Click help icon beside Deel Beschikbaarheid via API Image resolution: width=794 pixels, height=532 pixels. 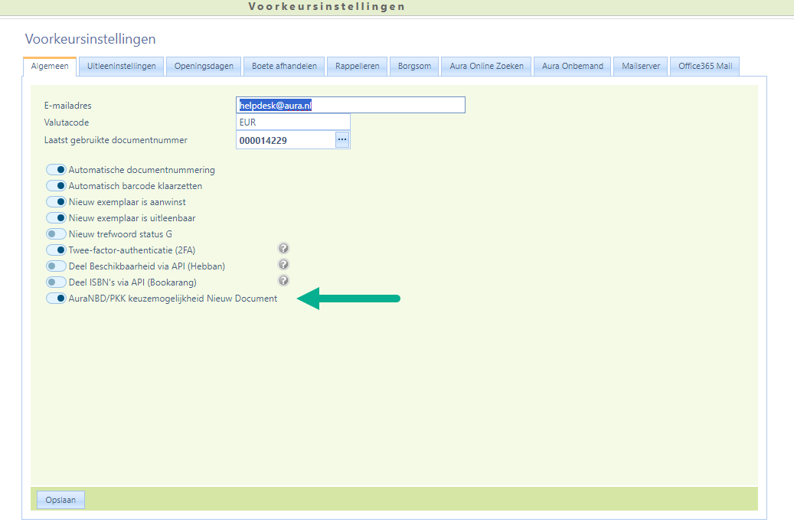click(x=283, y=265)
